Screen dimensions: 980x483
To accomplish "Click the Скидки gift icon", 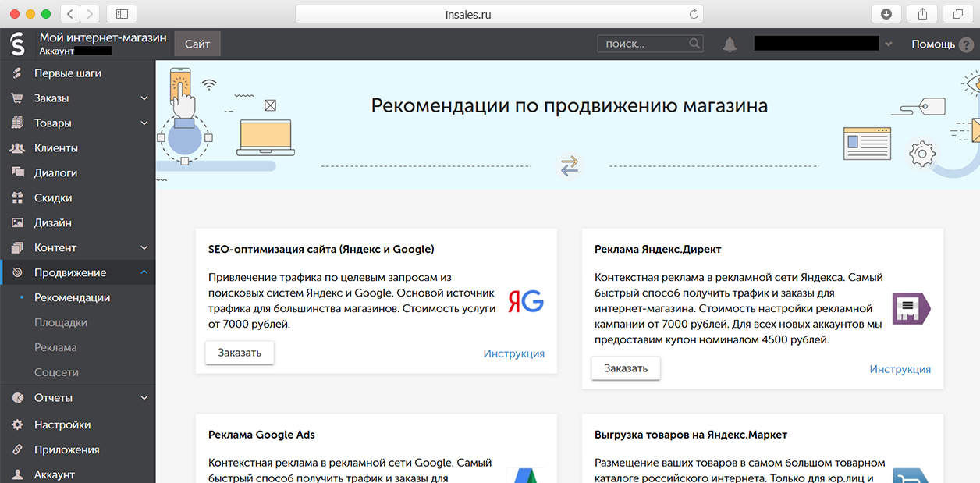I will point(17,198).
